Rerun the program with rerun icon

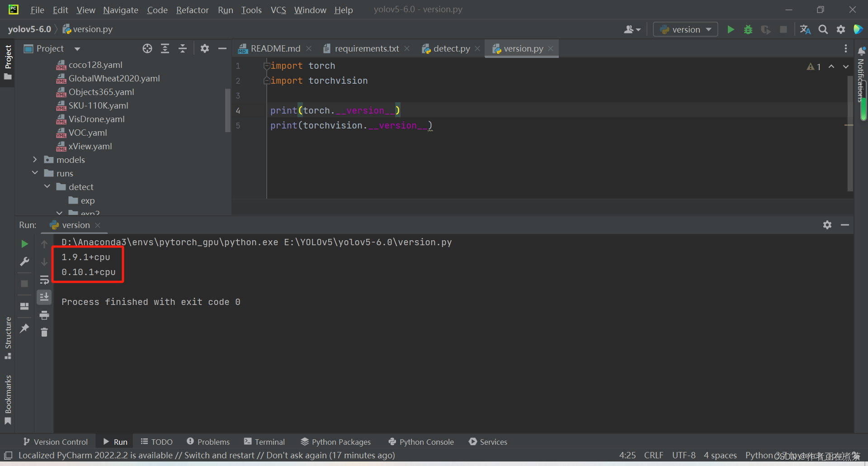click(24, 244)
